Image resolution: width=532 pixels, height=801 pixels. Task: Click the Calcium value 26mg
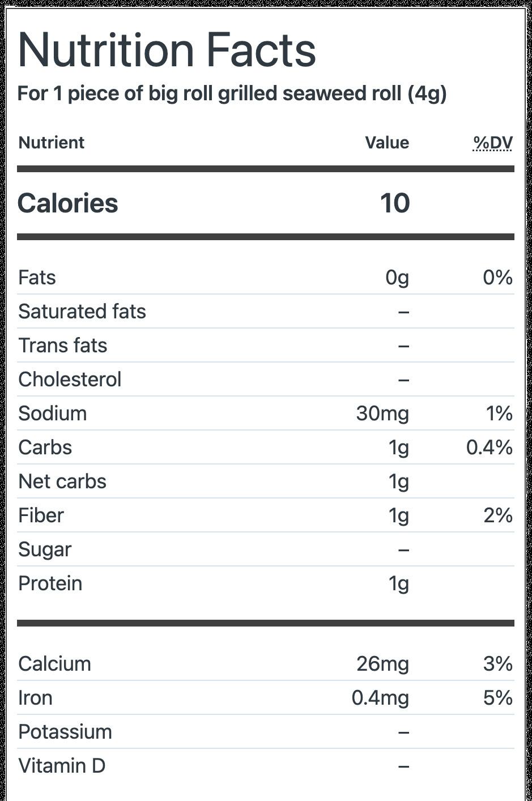(382, 664)
